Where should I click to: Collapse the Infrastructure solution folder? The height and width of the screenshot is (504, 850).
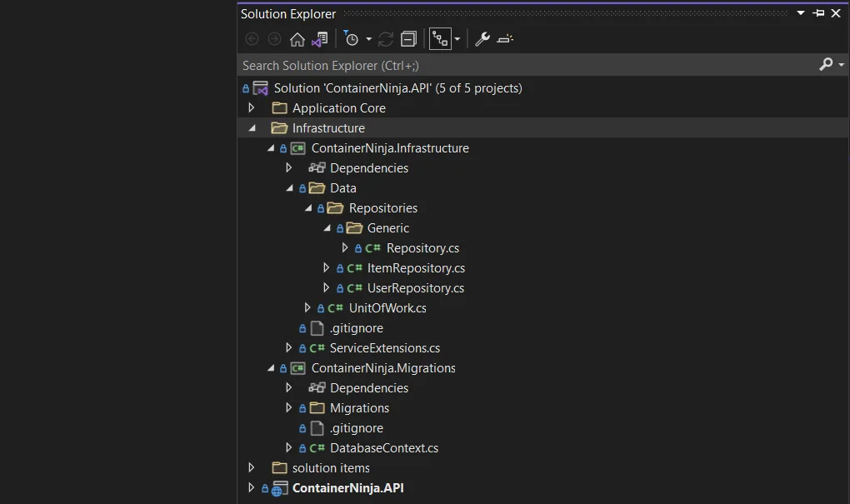(x=252, y=128)
